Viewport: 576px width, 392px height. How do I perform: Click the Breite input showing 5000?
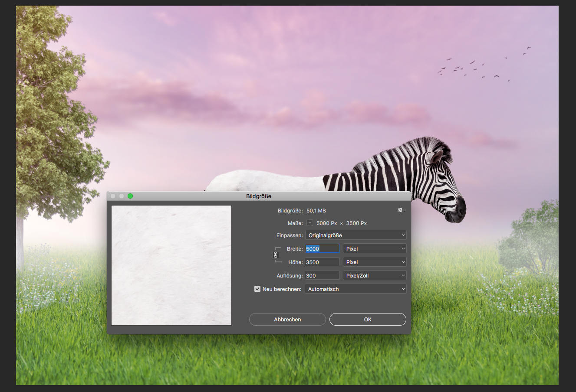321,248
